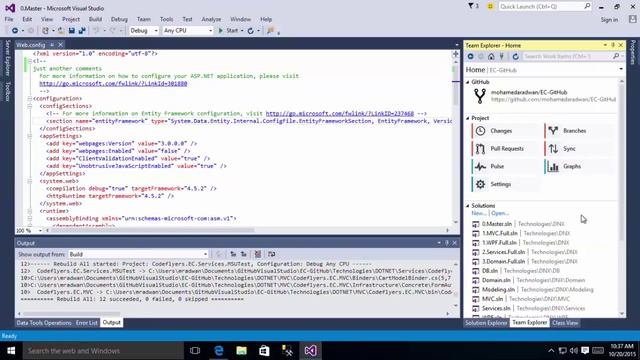This screenshot has height=360, width=640.
Task: Open Sync in Team Explorer
Action: (x=579, y=149)
